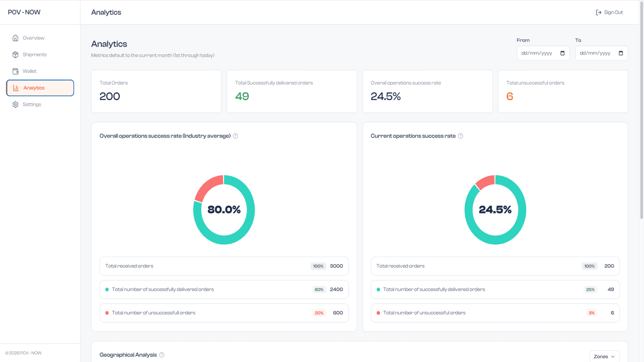This screenshot has height=362, width=644.
Task: Click the 80.0% donut chart
Action: click(224, 210)
